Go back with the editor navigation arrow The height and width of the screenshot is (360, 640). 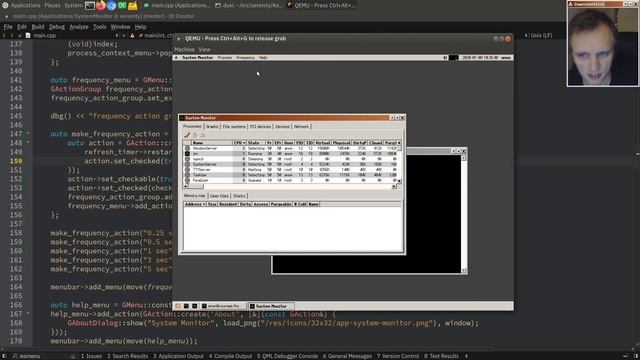coord(4,36)
